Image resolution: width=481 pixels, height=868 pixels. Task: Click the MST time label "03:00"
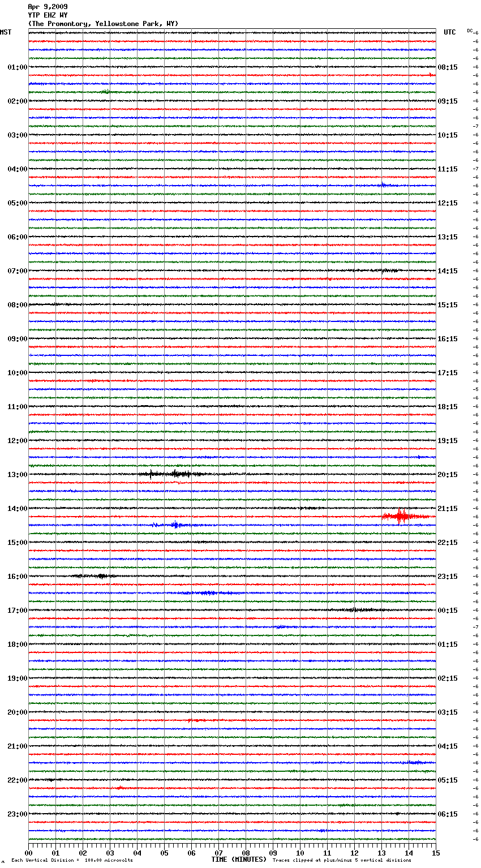tap(18, 135)
